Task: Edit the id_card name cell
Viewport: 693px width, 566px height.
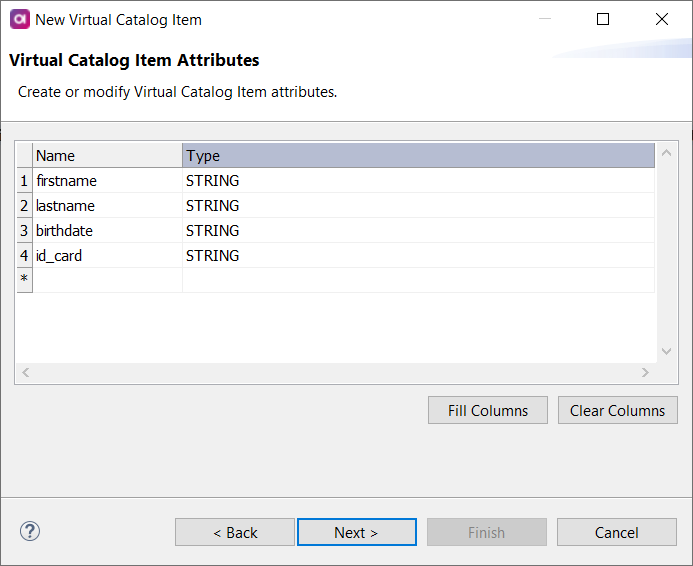Action: (x=107, y=256)
